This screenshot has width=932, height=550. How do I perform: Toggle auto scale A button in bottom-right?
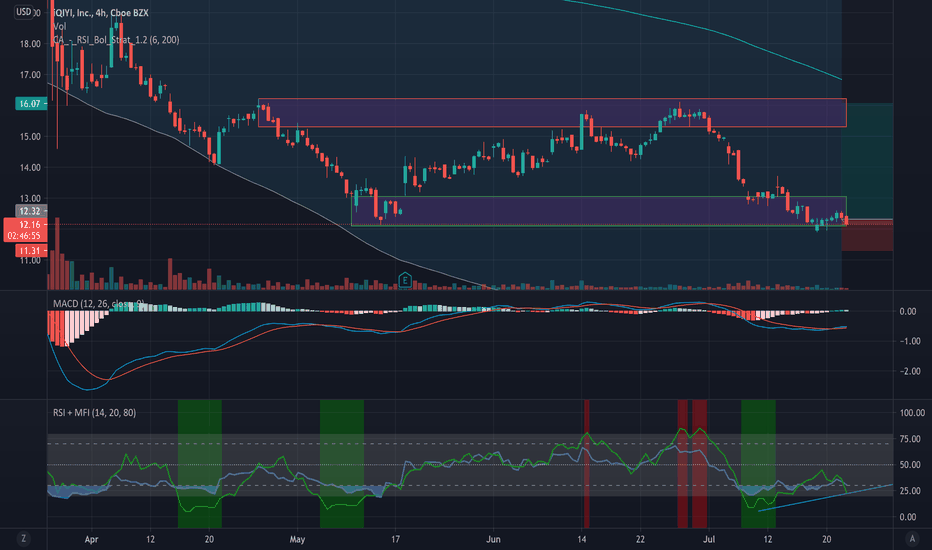[912, 539]
